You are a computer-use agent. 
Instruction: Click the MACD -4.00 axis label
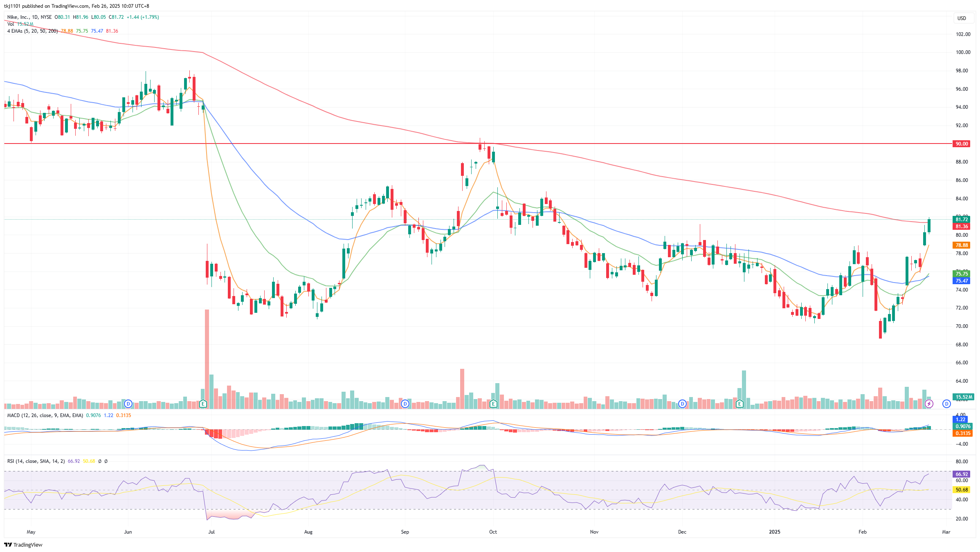pyautogui.click(x=962, y=444)
